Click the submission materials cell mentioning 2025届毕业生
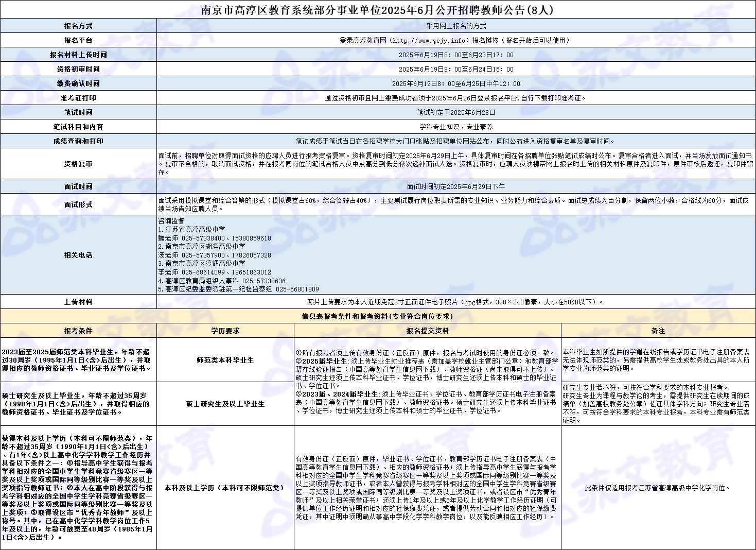The image size is (756, 550). [428, 382]
